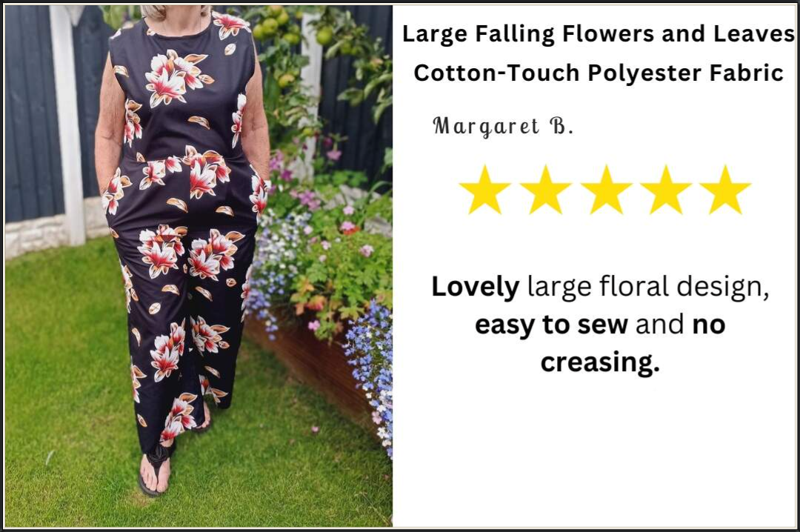Click the white fence post on the left
This screenshot has width=800, height=532.
[x=68, y=125]
